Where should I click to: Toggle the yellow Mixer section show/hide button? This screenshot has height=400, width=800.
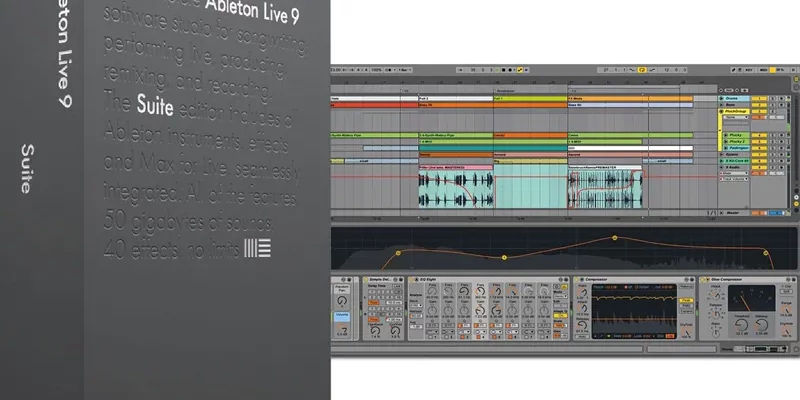coord(796,204)
